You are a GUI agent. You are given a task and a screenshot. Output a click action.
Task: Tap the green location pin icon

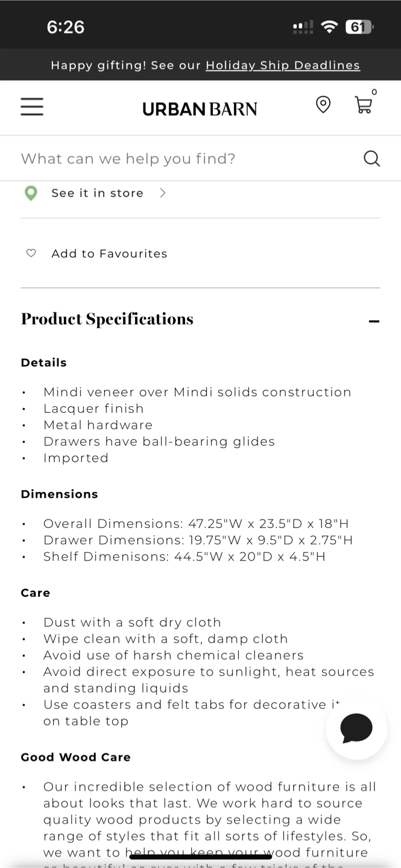pos(31,193)
